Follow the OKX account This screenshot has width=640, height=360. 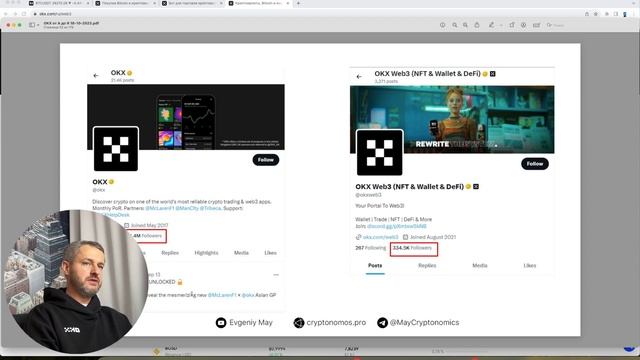coord(266,160)
